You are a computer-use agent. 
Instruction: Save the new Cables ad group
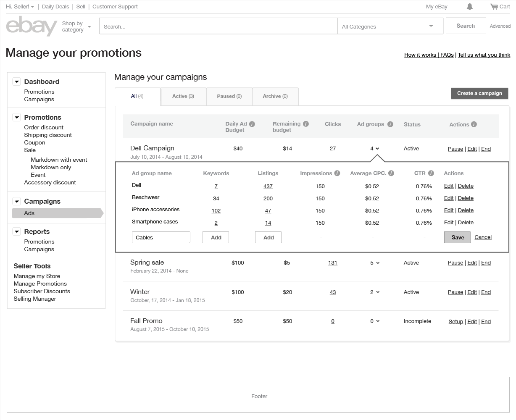(458, 237)
